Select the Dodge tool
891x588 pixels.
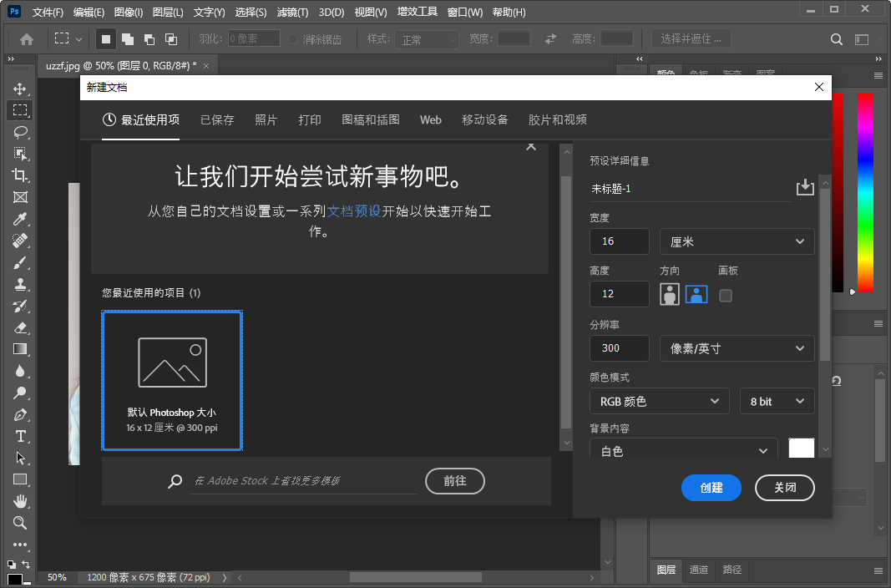point(20,393)
